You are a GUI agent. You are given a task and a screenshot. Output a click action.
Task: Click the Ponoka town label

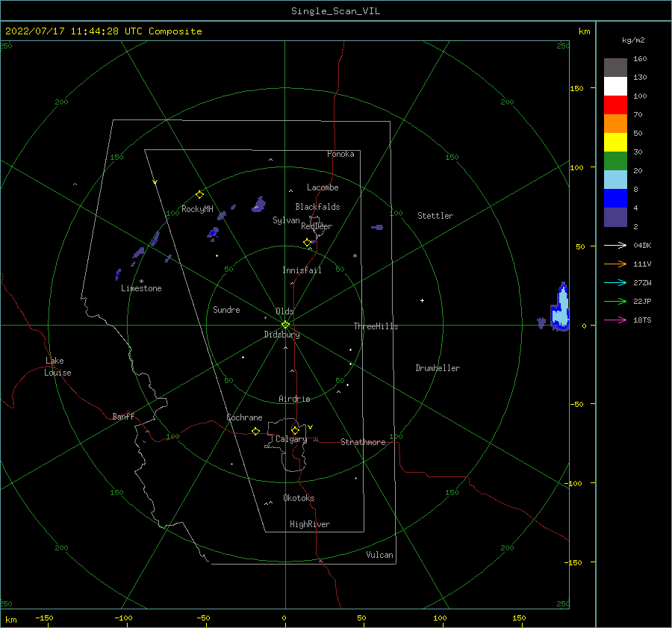tap(340, 154)
